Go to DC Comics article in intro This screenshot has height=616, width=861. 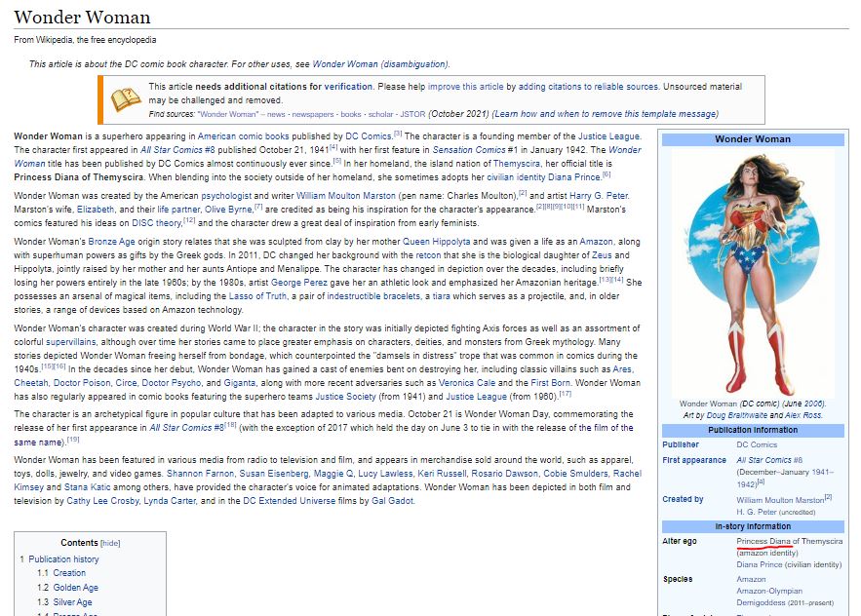[x=368, y=136]
